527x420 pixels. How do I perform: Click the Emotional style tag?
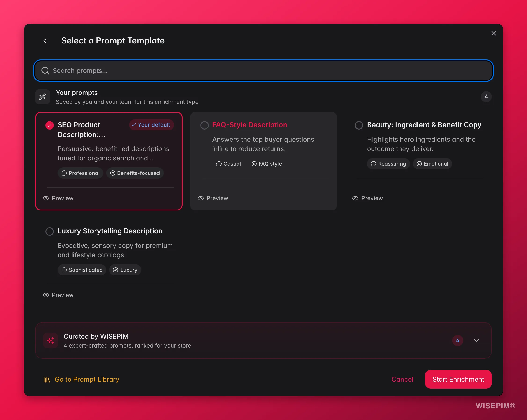(432, 164)
